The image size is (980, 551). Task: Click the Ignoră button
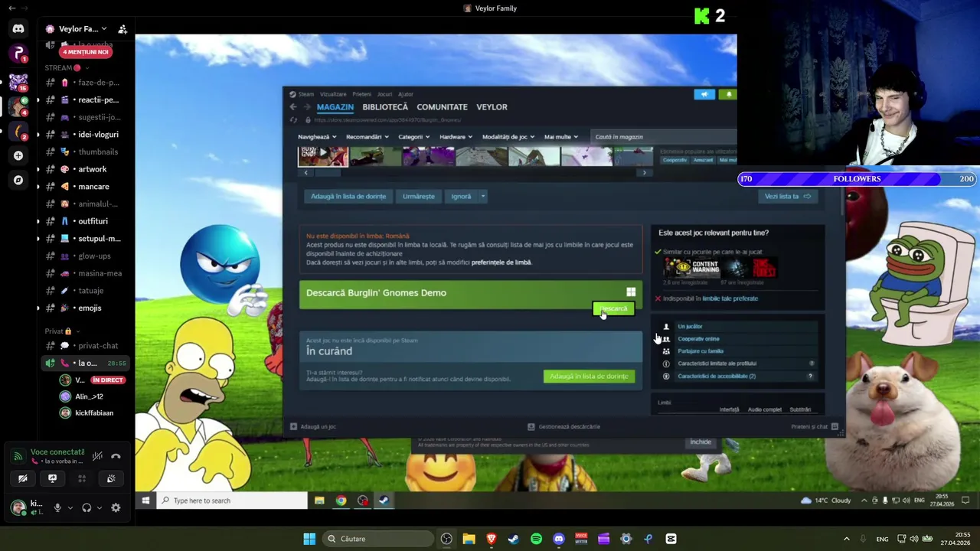pyautogui.click(x=461, y=197)
